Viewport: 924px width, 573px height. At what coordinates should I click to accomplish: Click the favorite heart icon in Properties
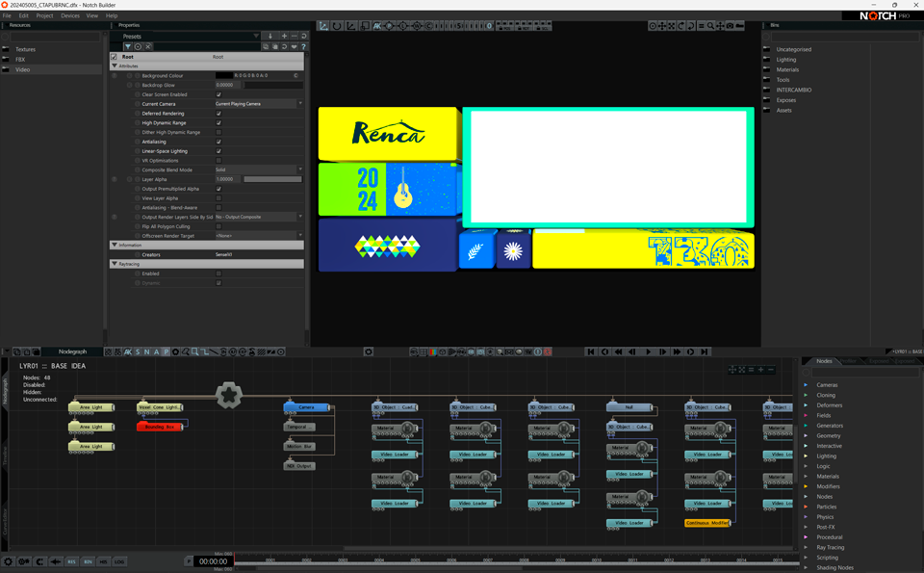tap(295, 46)
